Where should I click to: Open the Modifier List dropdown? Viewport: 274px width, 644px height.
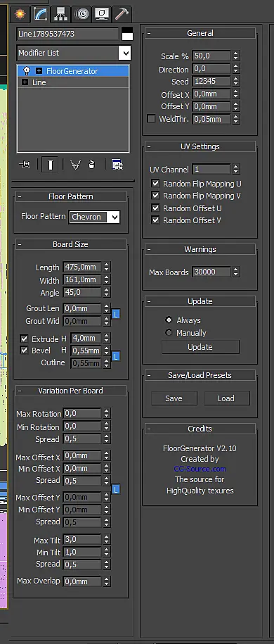[124, 53]
